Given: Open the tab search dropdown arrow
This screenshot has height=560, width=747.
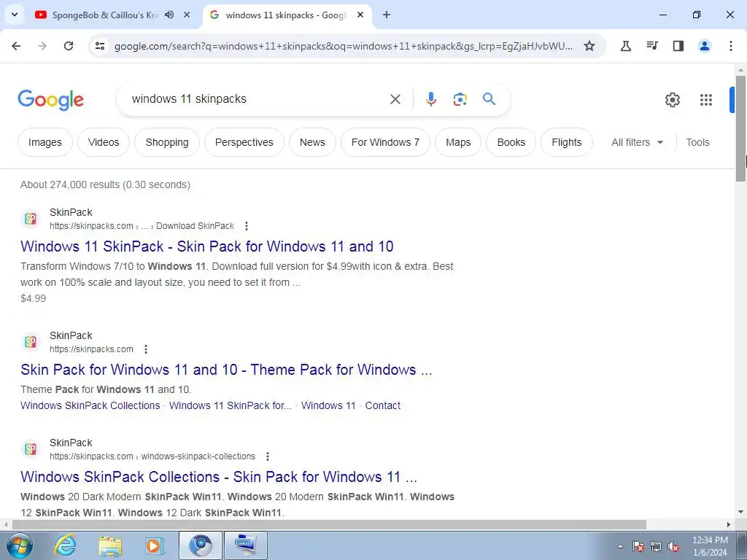Looking at the screenshot, I should point(15,15).
